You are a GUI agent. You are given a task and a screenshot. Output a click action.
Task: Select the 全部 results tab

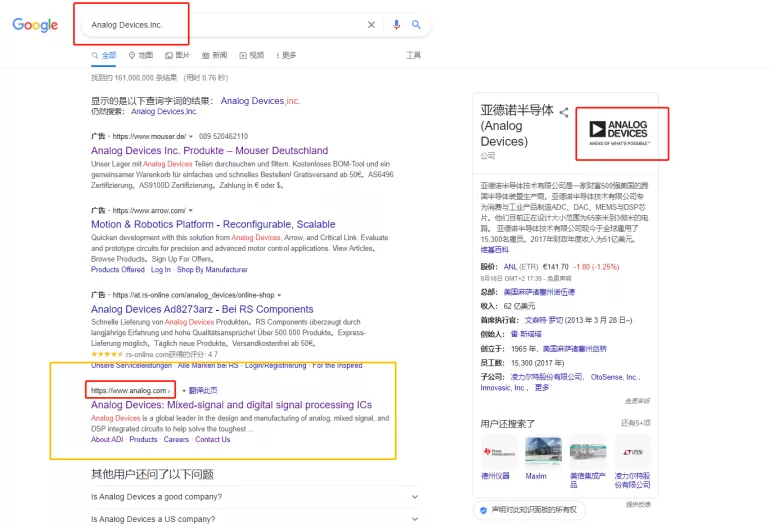click(x=104, y=56)
